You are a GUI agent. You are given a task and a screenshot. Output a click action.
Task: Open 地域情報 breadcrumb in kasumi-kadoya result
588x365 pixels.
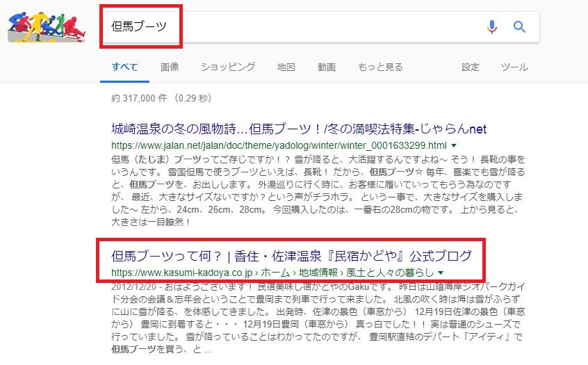pyautogui.click(x=318, y=273)
